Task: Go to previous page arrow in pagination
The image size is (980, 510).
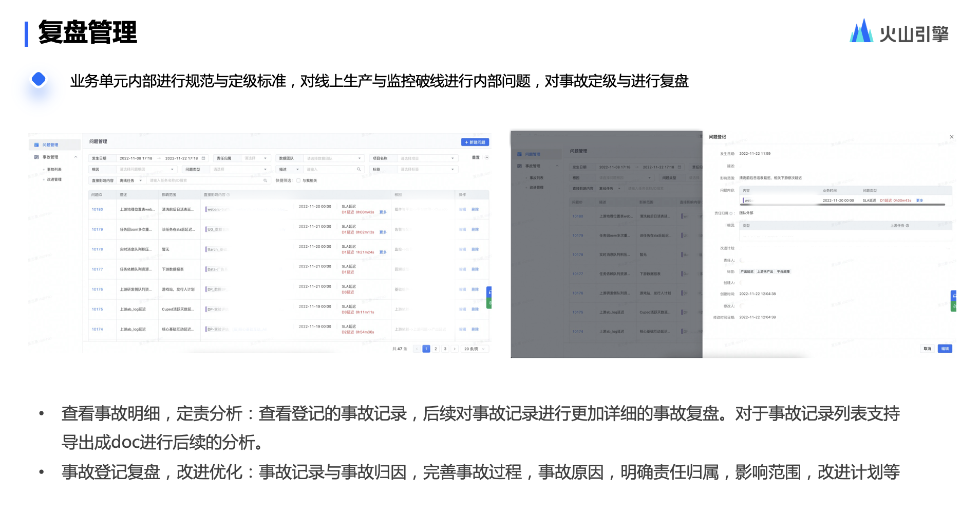Action: [417, 349]
